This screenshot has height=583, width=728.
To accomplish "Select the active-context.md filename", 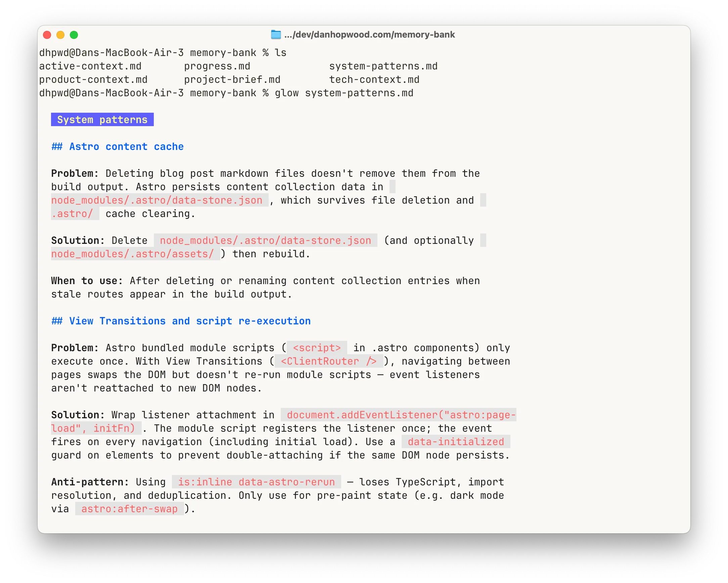I will [90, 66].
